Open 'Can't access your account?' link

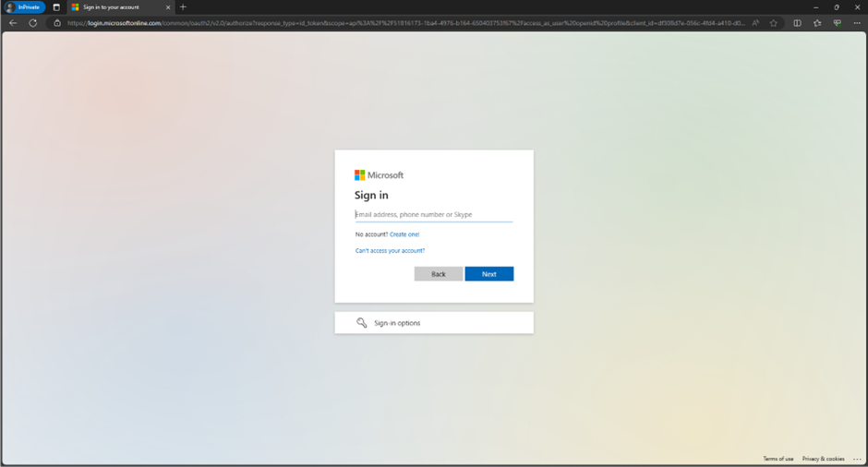coord(390,251)
